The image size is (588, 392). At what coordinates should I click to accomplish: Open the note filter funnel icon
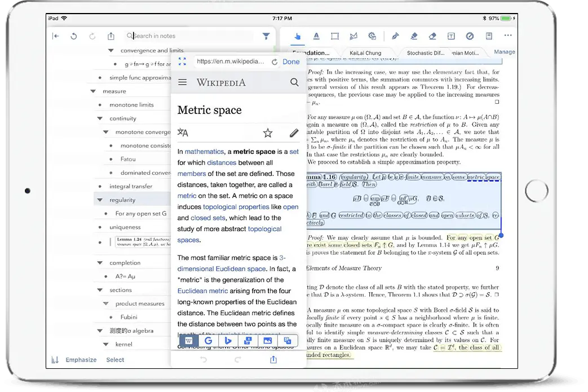point(266,36)
